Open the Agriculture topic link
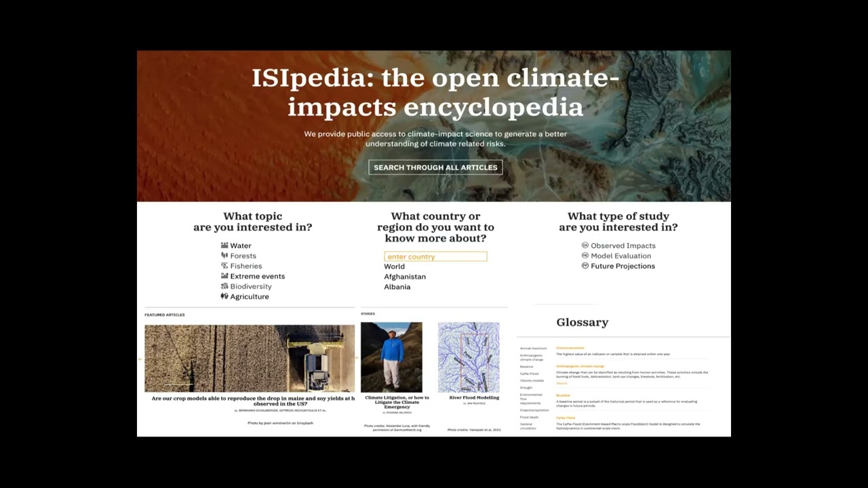 point(250,296)
